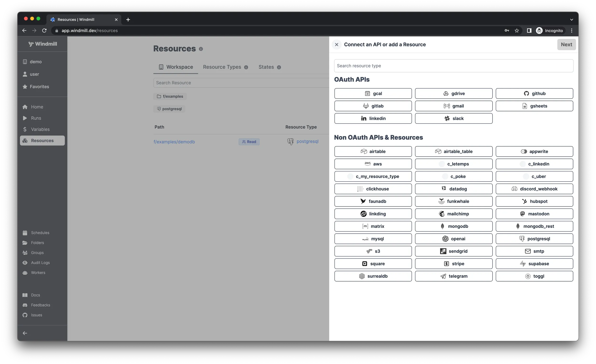Select the aws resource type
Screen dimensions: 596x364
373,164
